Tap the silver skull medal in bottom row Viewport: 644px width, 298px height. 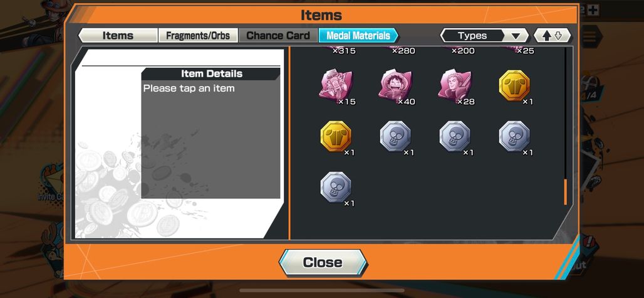(x=336, y=188)
